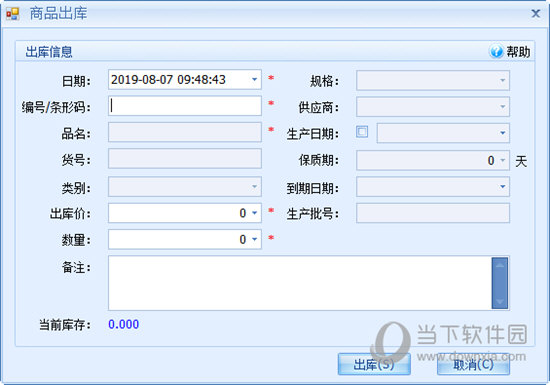The width and height of the screenshot is (550, 385).
Task: Click the 备注 scrollbar up arrow
Action: click(500, 265)
